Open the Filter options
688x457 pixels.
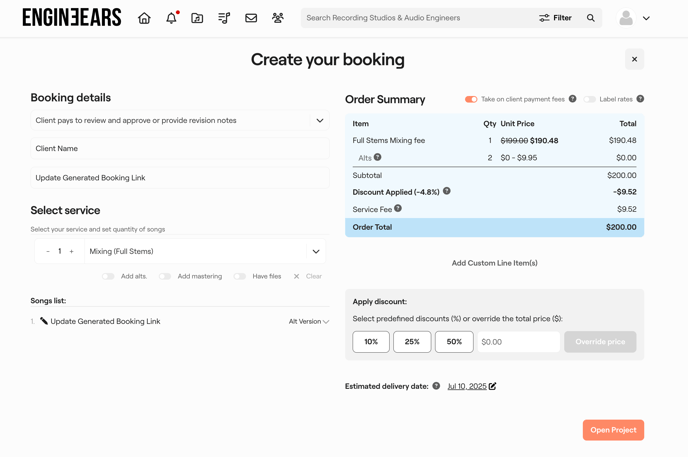555,18
